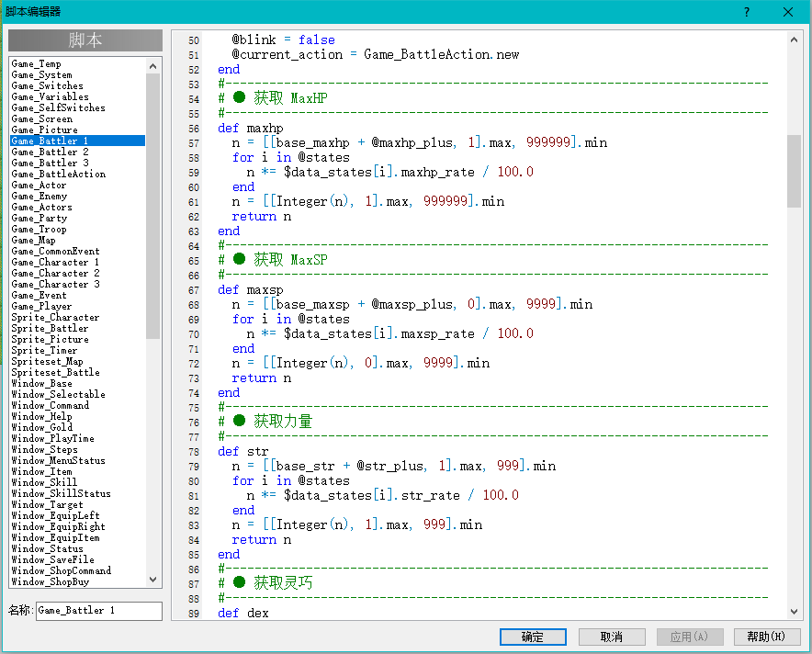
Task: Click script list scroll up arrow
Action: [152, 66]
